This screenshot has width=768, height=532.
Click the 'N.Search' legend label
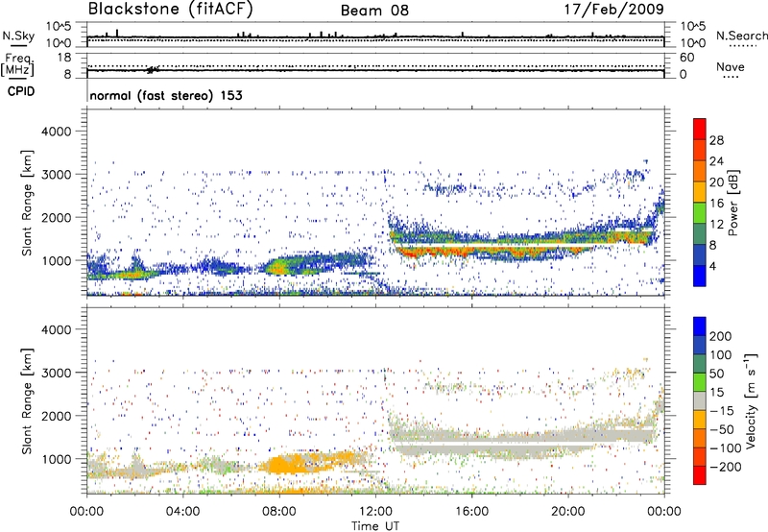tap(741, 36)
